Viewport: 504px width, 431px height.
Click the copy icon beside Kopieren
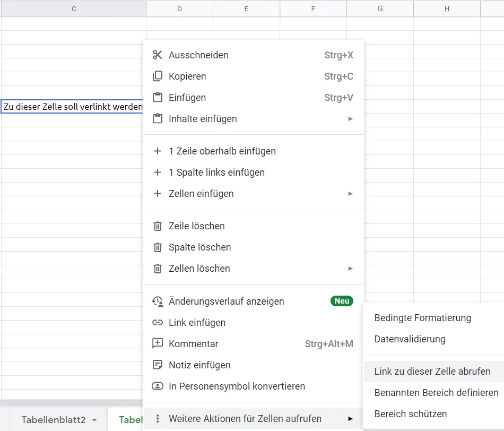click(157, 76)
